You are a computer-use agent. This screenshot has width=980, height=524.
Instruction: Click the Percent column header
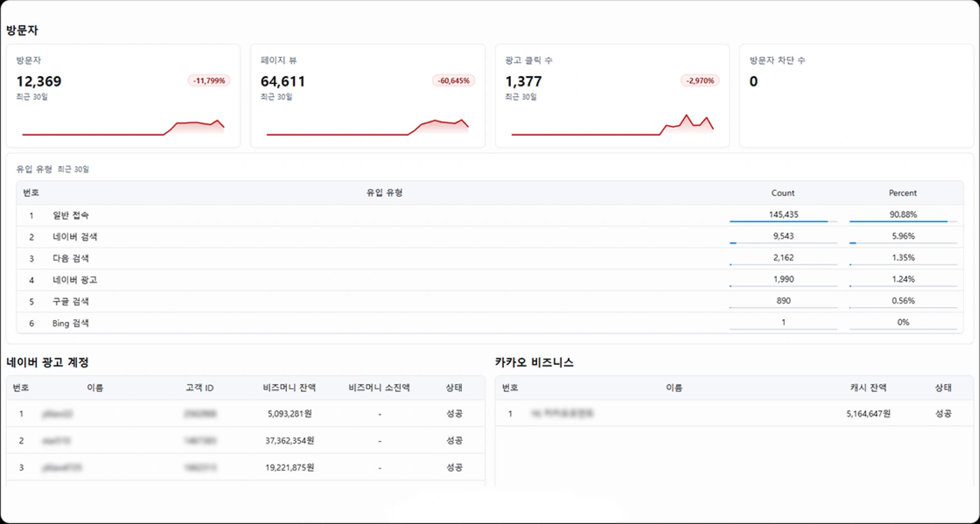(903, 193)
